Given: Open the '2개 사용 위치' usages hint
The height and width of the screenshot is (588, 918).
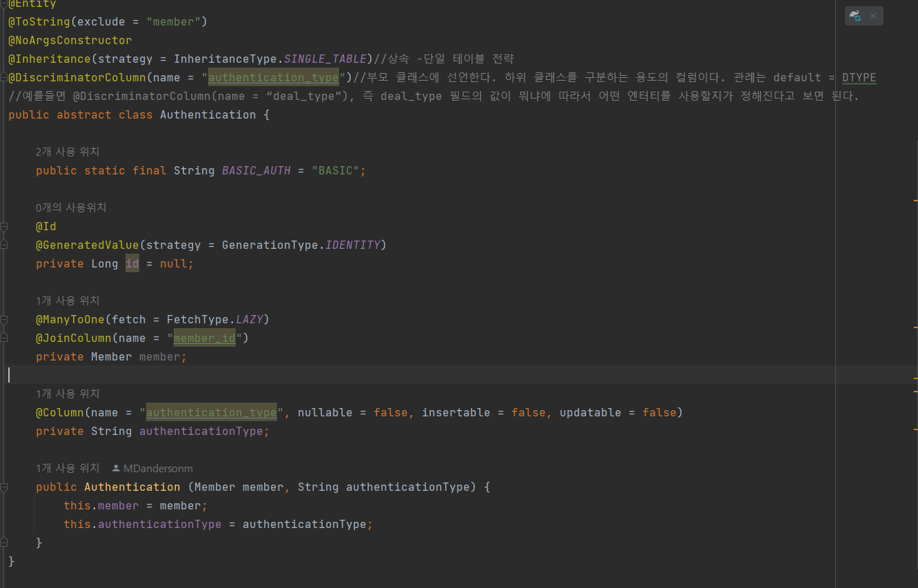Looking at the screenshot, I should pos(68,152).
